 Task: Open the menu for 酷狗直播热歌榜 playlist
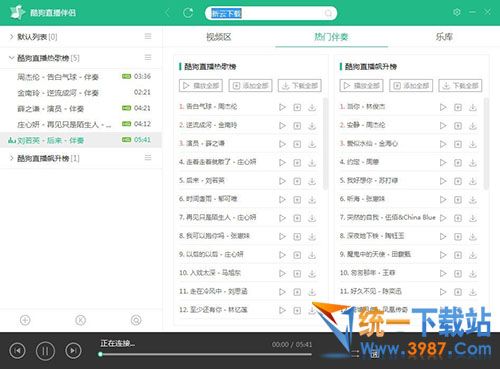(x=148, y=58)
